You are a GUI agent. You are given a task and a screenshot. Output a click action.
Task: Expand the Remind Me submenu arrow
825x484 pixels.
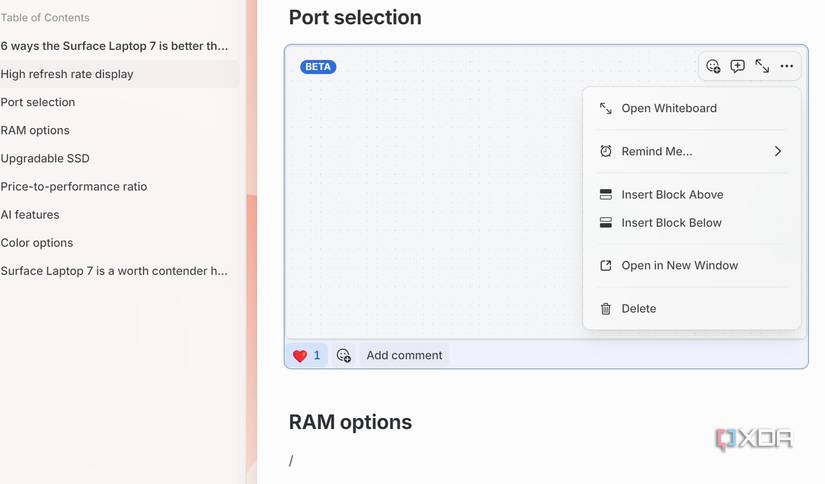(778, 152)
